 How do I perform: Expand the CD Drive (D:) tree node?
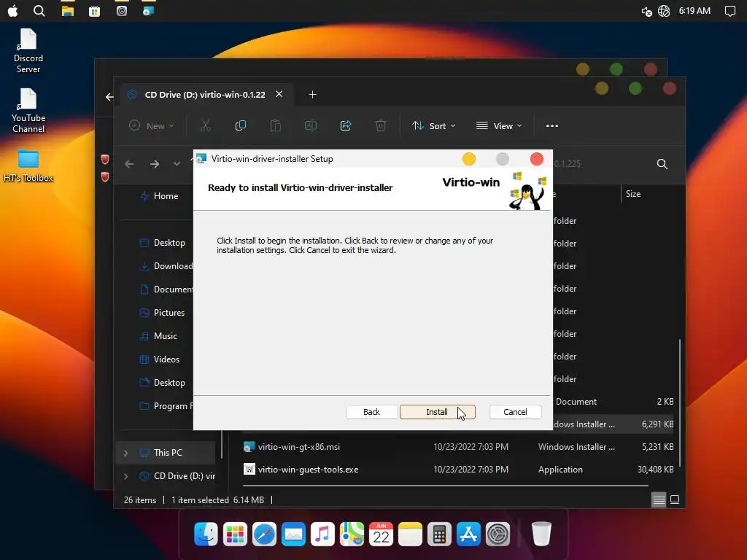(125, 476)
